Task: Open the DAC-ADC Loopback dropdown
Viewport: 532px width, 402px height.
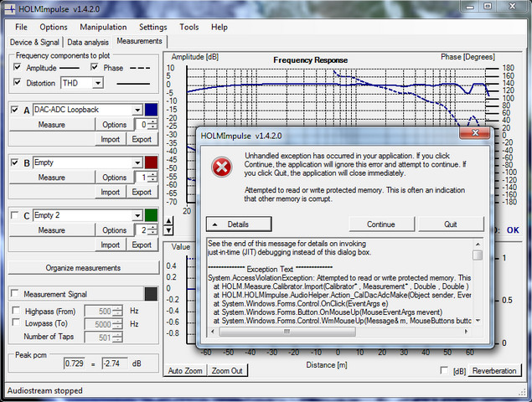Action: [137, 110]
